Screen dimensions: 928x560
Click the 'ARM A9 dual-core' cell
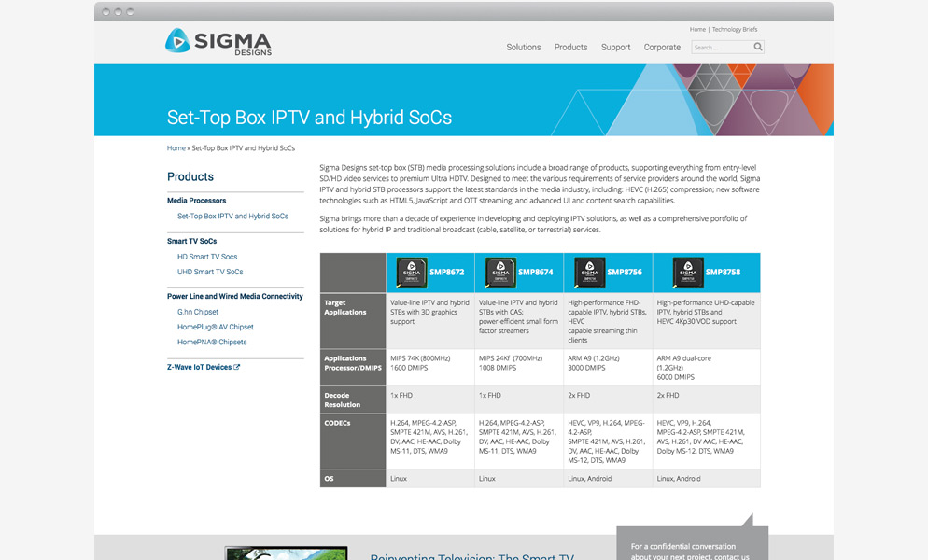[707, 367]
